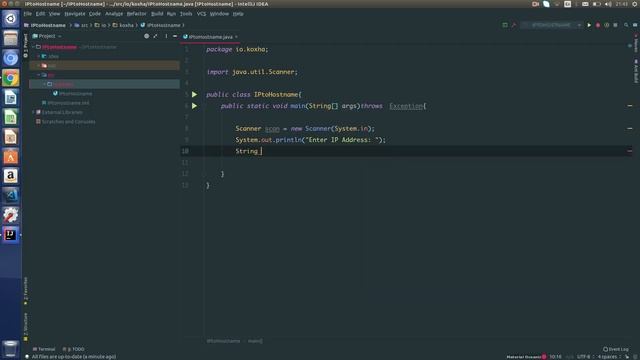Open the Run menu
Viewport: 640px width, 360px height.
point(171,14)
